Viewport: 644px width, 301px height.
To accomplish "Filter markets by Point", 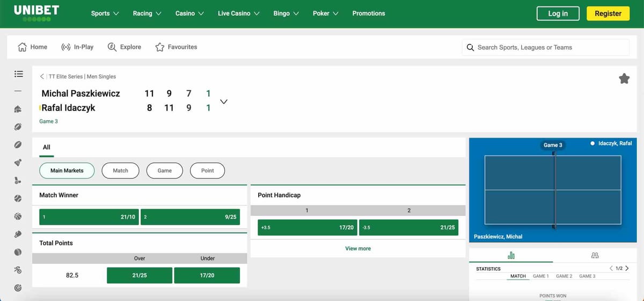I will tap(208, 170).
